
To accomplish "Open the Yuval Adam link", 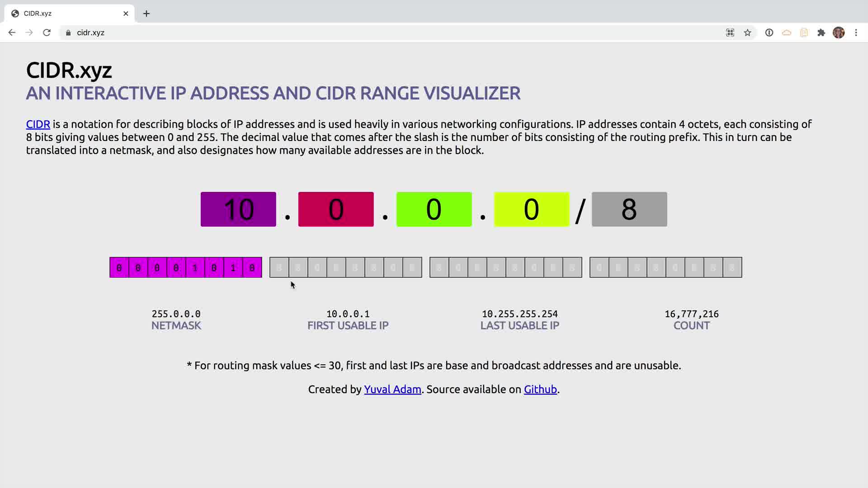I will coord(392,389).
